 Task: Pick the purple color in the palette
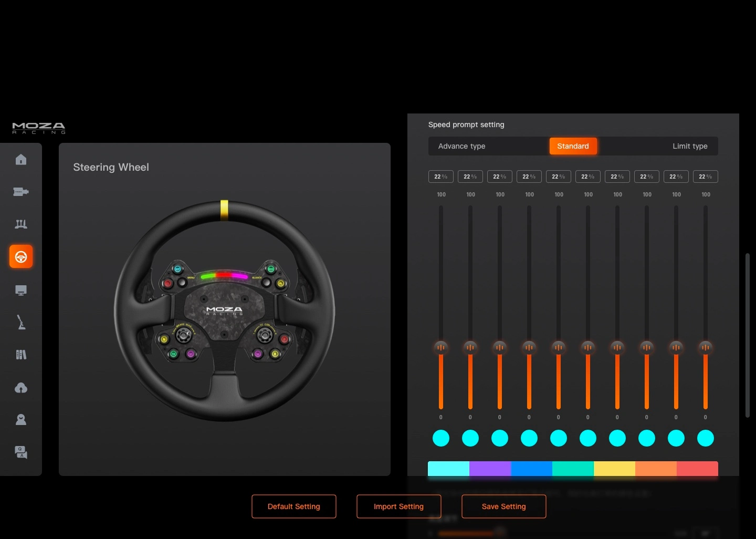point(490,469)
